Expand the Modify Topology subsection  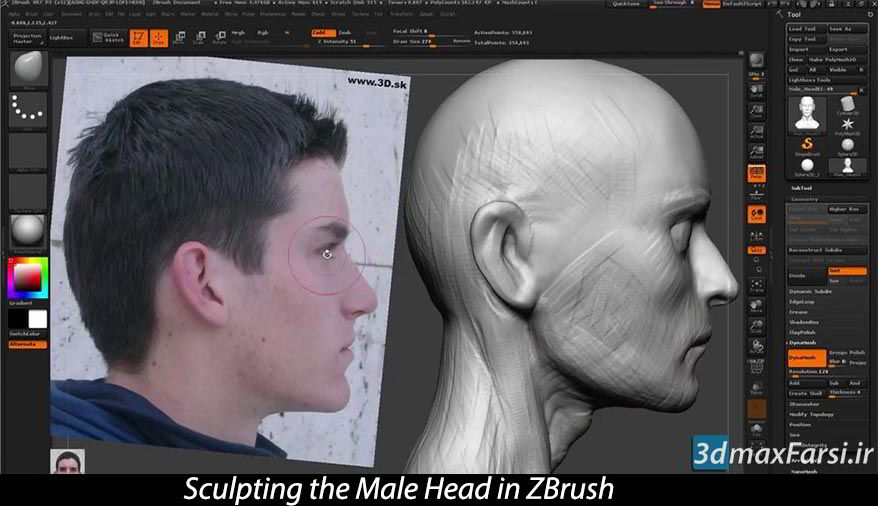[x=811, y=415]
